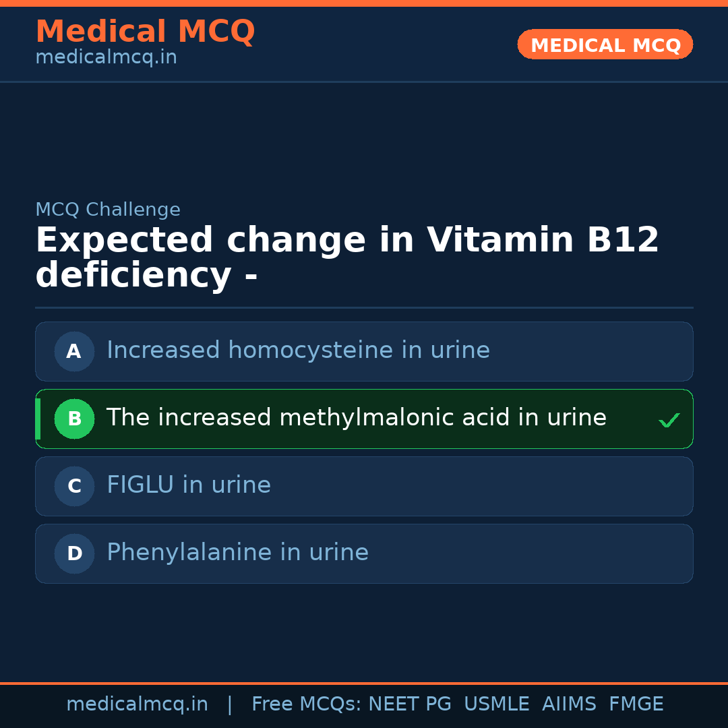Select FMGE in the footer
This screenshot has height=728, width=728.
pos(636,704)
